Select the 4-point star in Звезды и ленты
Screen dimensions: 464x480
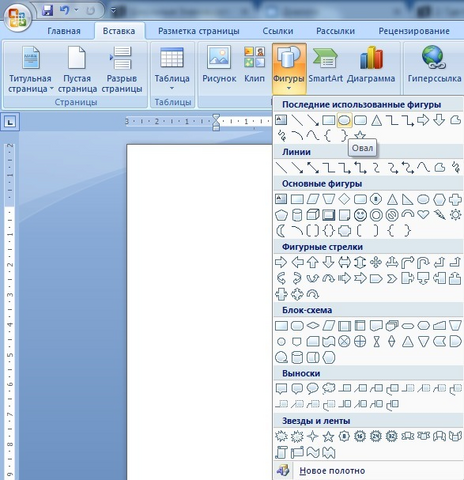(x=313, y=436)
